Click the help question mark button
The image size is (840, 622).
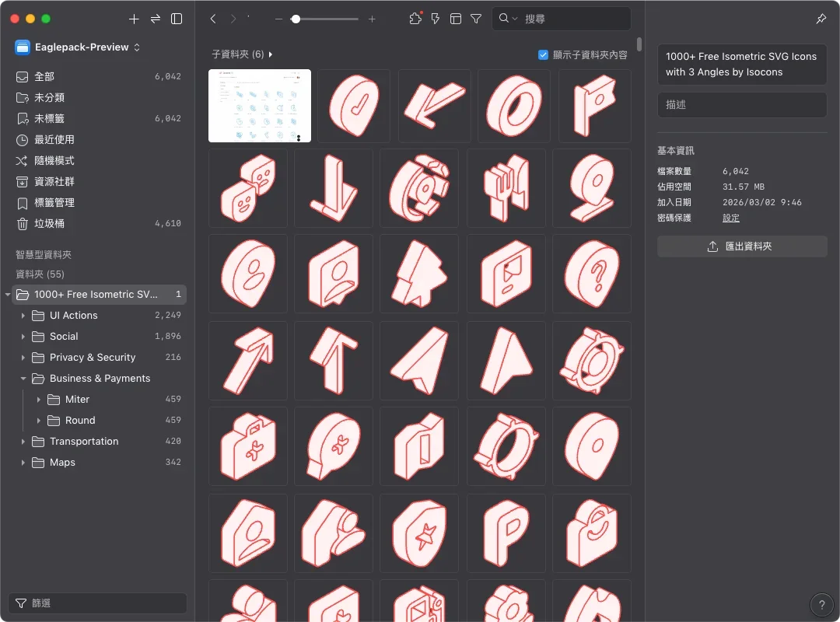pos(821,605)
